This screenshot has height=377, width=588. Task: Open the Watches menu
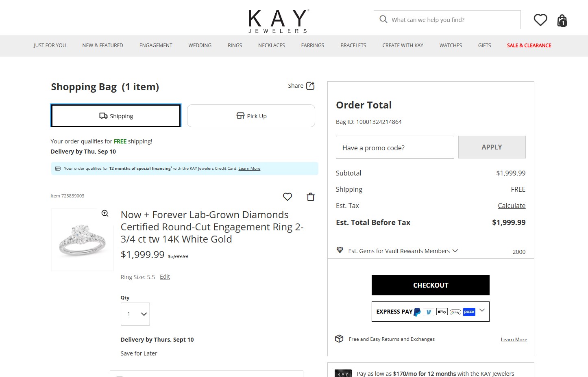(451, 45)
